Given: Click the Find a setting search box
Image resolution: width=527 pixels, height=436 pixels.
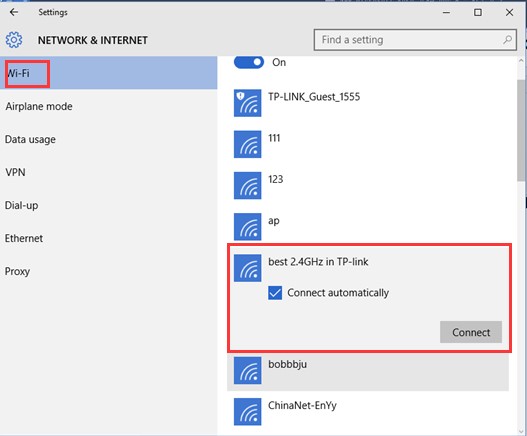Looking at the screenshot, I should (x=415, y=40).
